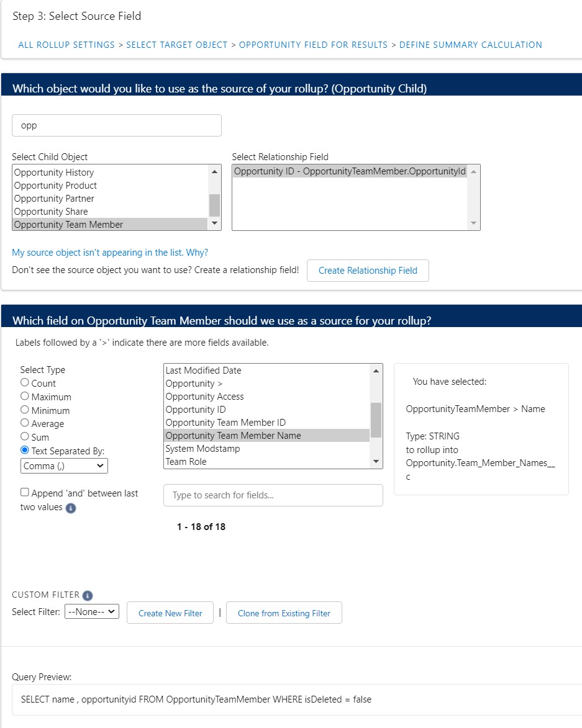
Task: Click info icon next to Custom Filter
Action: click(x=88, y=596)
